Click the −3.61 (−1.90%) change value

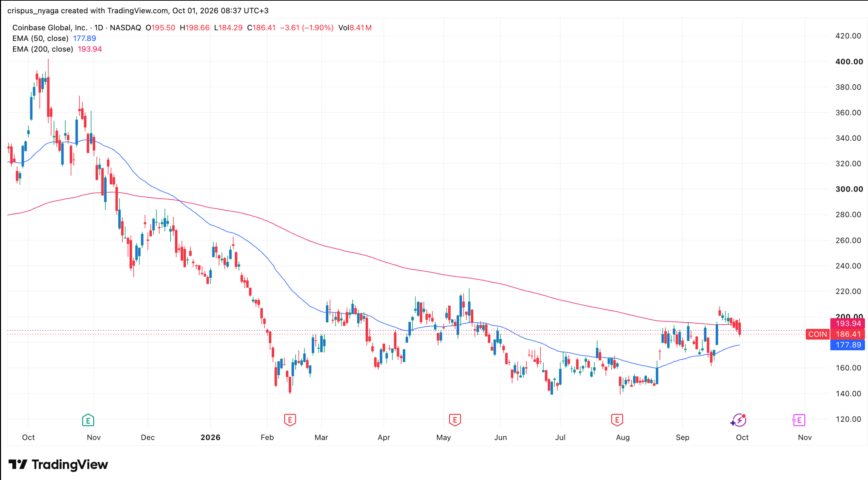coord(307,28)
